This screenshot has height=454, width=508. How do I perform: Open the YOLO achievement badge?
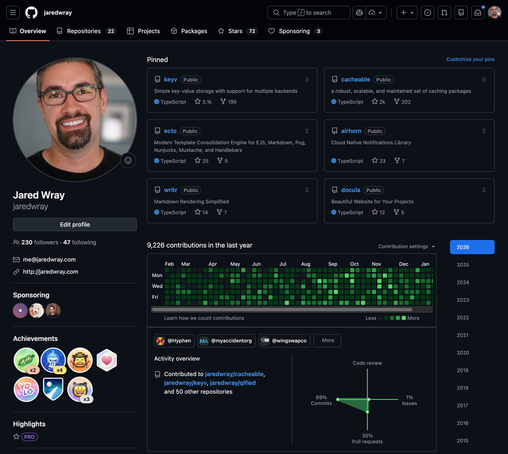[x=26, y=389]
